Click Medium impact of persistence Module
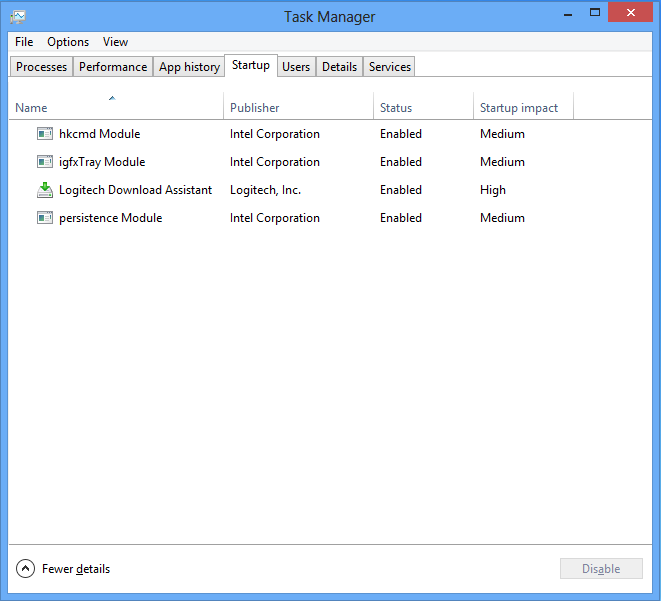The image size is (661, 601). 502,218
